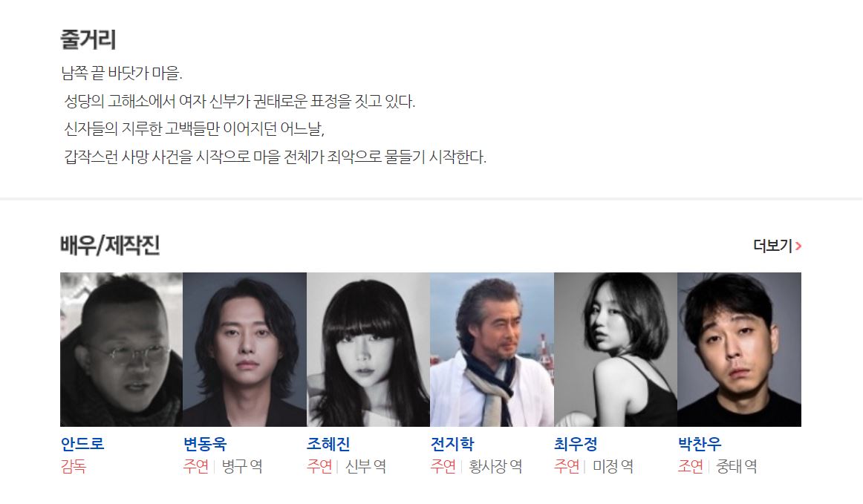This screenshot has height=504, width=863.
Task: Click the name link 조혜진
Action: coord(328,443)
